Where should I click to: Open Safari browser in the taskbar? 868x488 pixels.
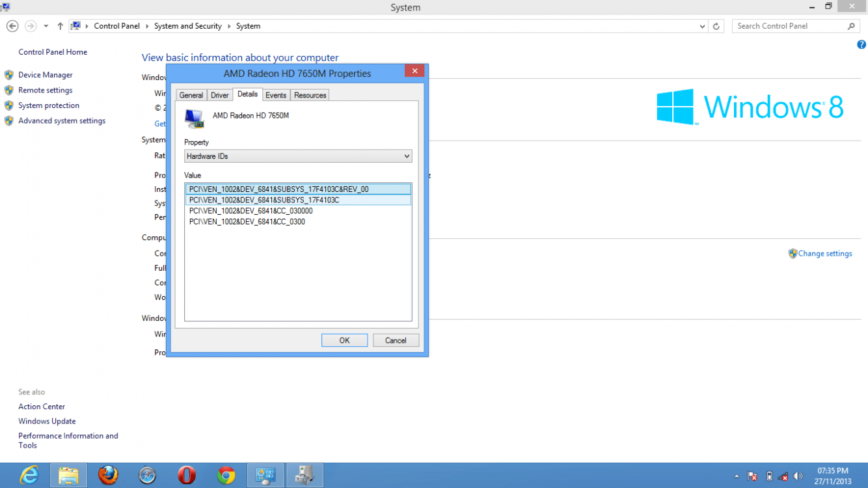coord(148,476)
